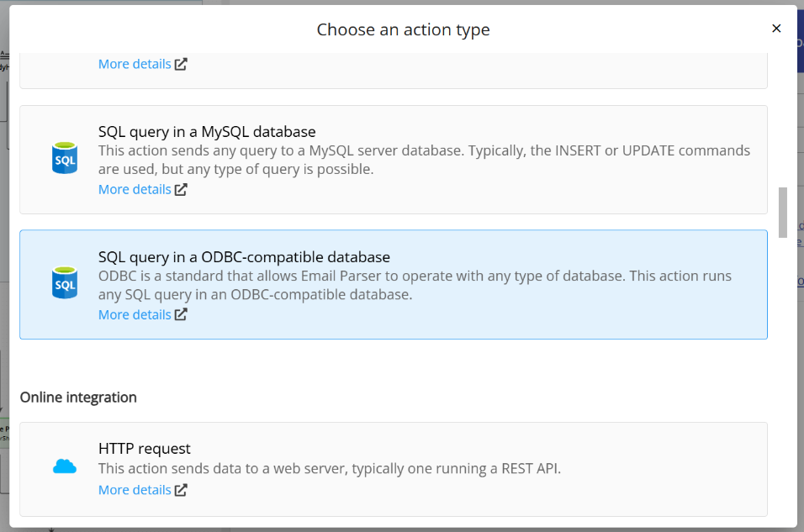The width and height of the screenshot is (804, 532).
Task: Choose 'SQL query in a MySQL database' title
Action: (x=207, y=132)
